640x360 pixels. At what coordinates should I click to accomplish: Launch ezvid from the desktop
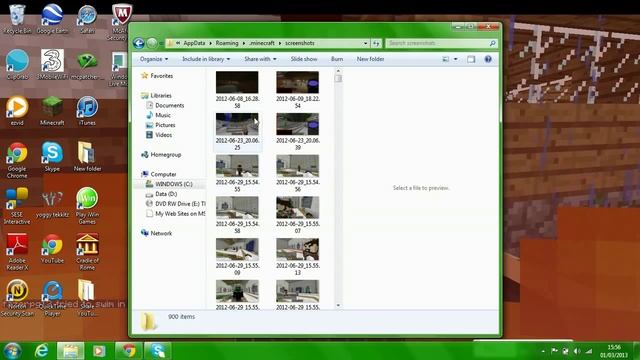[17, 111]
